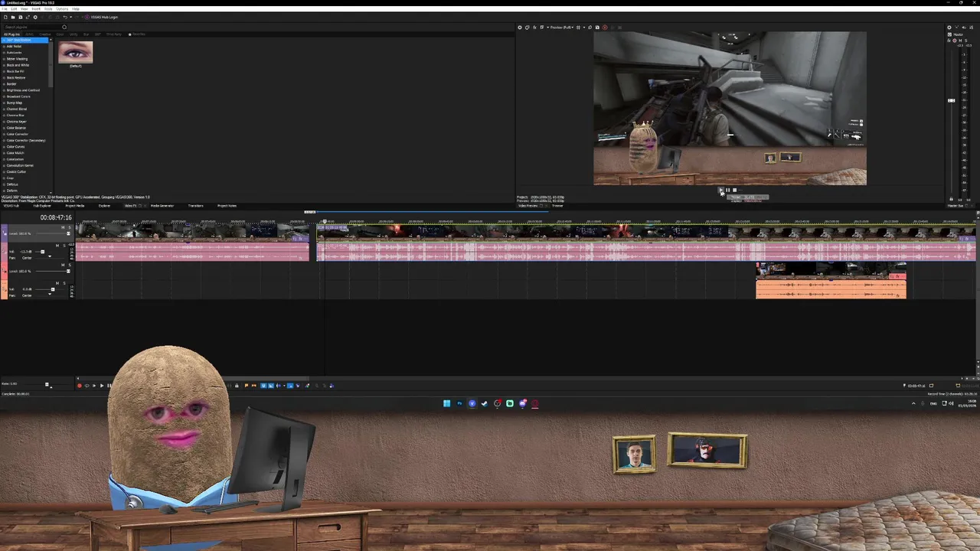The width and height of the screenshot is (980, 551).
Task: Switch to the Trimmer tab
Action: [x=557, y=205]
